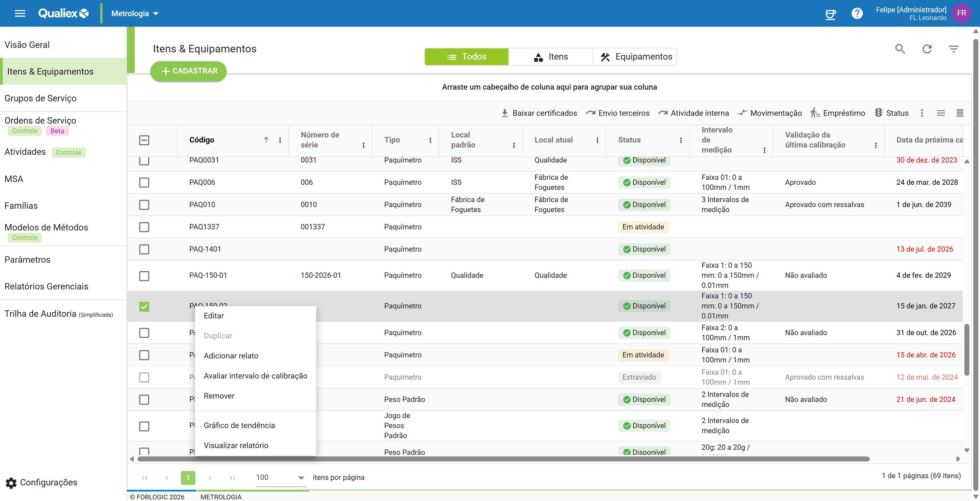980x501 pixels.
Task: Toggle the select-all header checkbox
Action: point(144,140)
